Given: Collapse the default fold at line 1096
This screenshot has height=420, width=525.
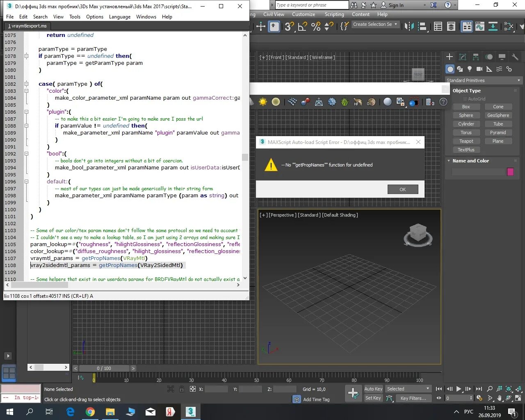Looking at the screenshot, I should 26,181.
